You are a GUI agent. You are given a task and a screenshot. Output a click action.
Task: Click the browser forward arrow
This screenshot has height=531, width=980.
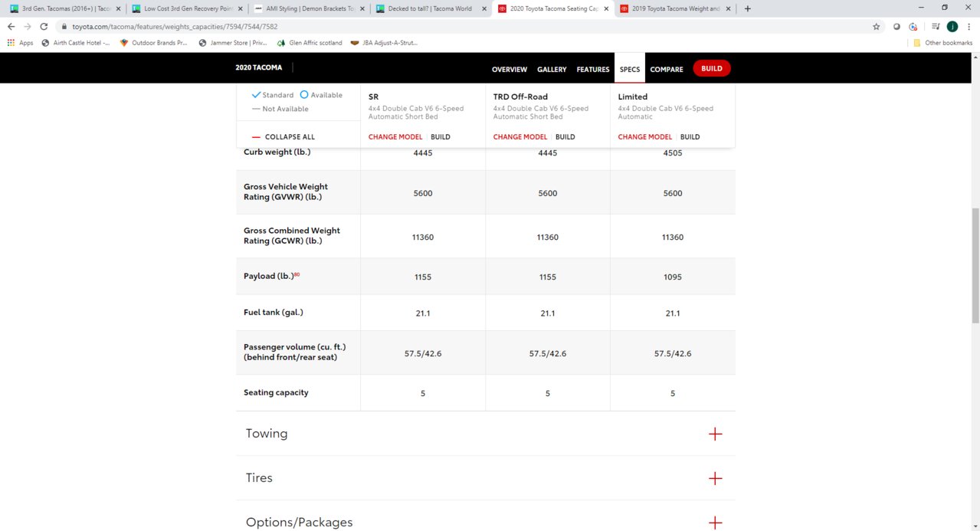click(27, 26)
